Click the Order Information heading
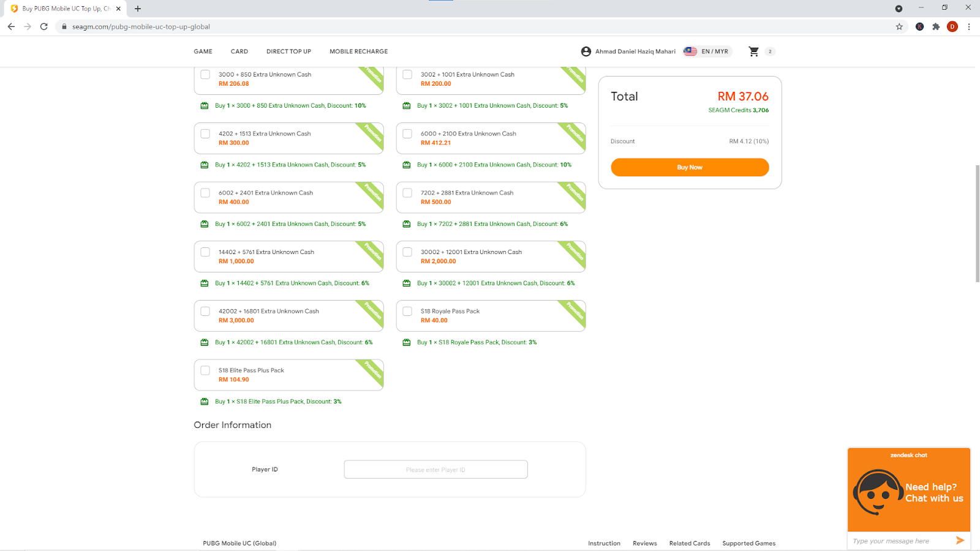Image resolution: width=980 pixels, height=551 pixels. point(233,425)
